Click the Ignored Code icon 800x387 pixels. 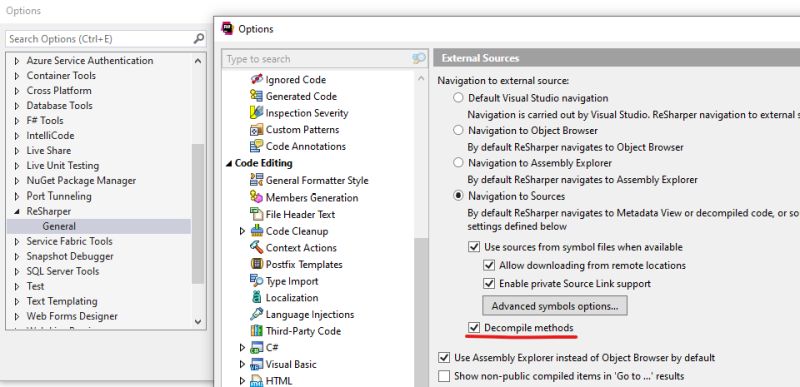click(257, 80)
